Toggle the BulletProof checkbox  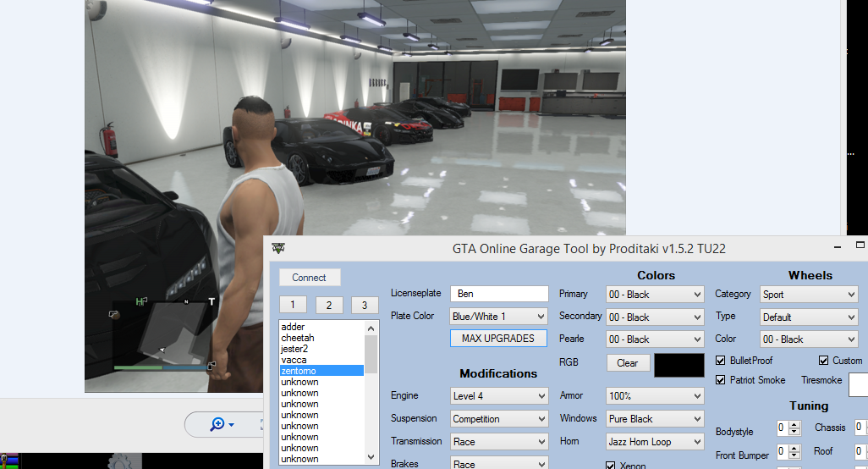pyautogui.click(x=720, y=361)
